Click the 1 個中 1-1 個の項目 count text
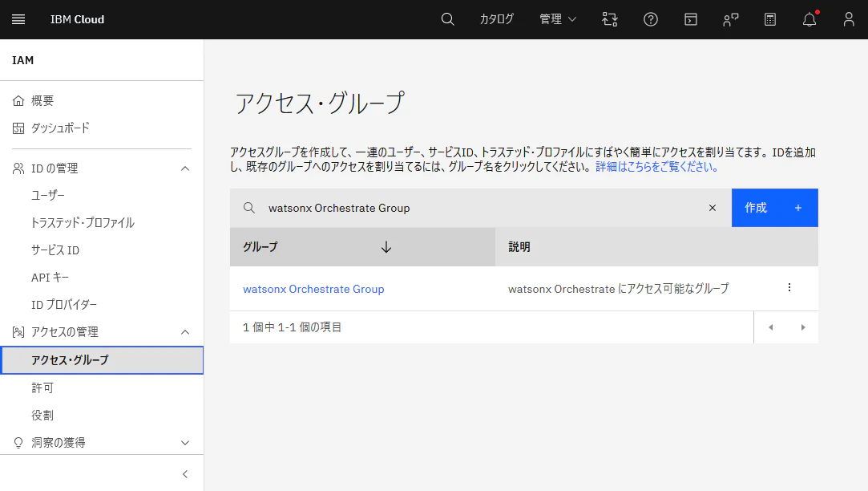Viewport: 868px width, 491px height. click(292, 327)
